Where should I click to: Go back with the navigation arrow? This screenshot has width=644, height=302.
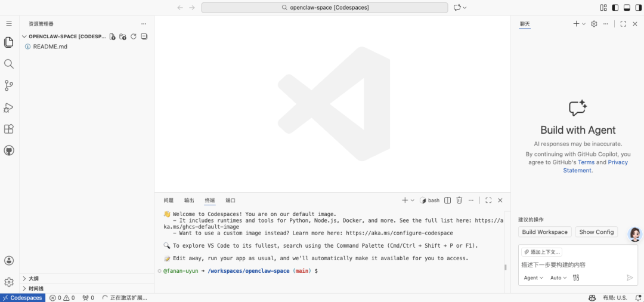click(180, 7)
